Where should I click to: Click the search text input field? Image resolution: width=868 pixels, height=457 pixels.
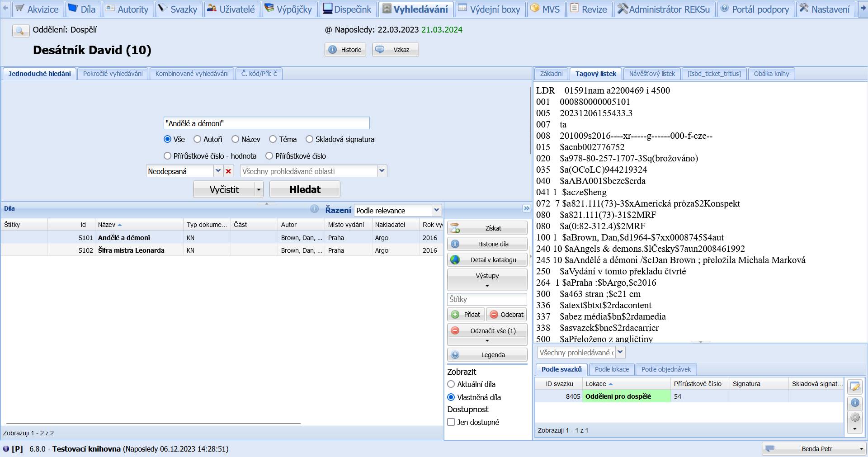click(266, 123)
